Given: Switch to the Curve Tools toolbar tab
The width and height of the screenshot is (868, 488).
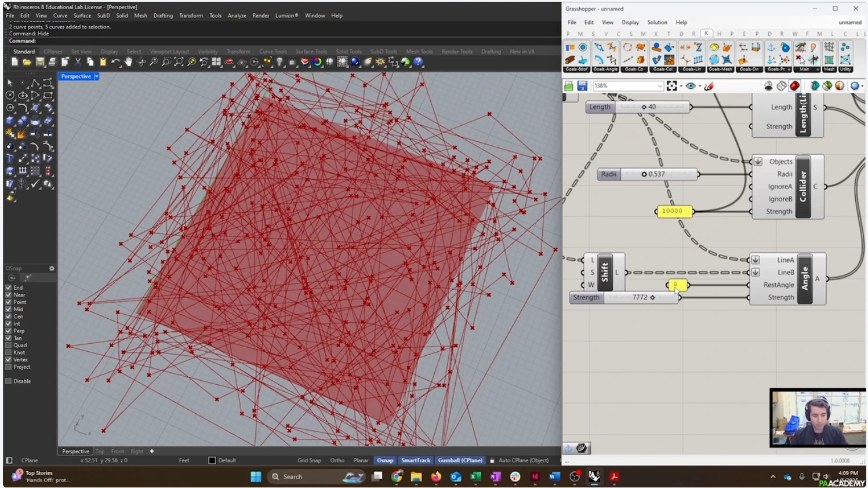Looking at the screenshot, I should (x=273, y=52).
